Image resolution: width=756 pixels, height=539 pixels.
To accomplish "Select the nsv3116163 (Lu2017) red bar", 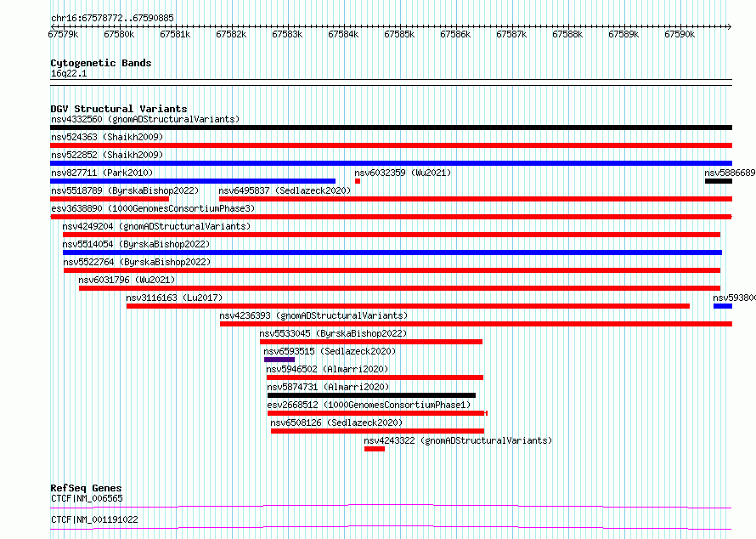I will [408, 306].
